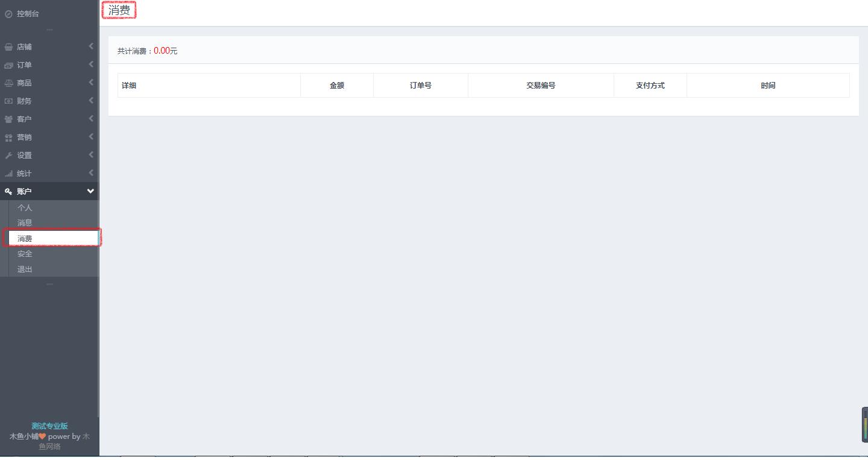Screen dimensions: 868x460
Task: Click the orange heart icon in footer
Action: 42,436
